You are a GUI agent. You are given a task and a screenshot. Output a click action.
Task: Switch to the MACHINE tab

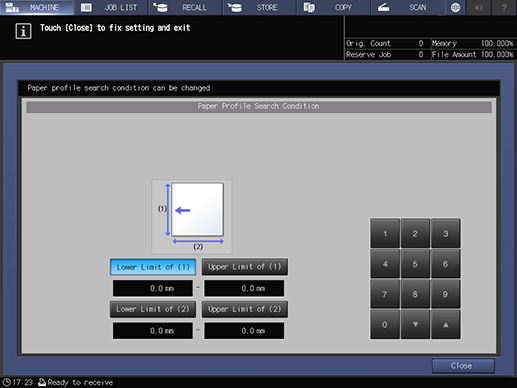[x=37, y=7]
